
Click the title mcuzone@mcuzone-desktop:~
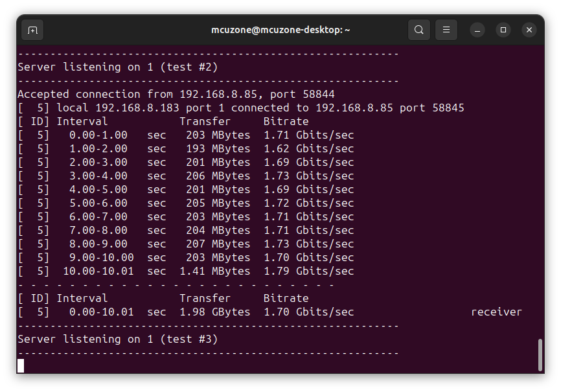point(280,30)
